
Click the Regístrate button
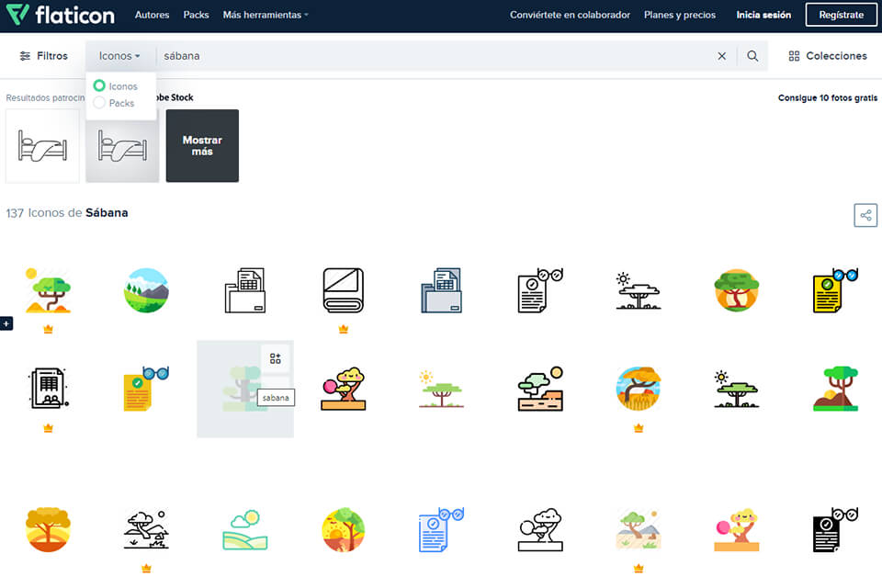point(840,15)
